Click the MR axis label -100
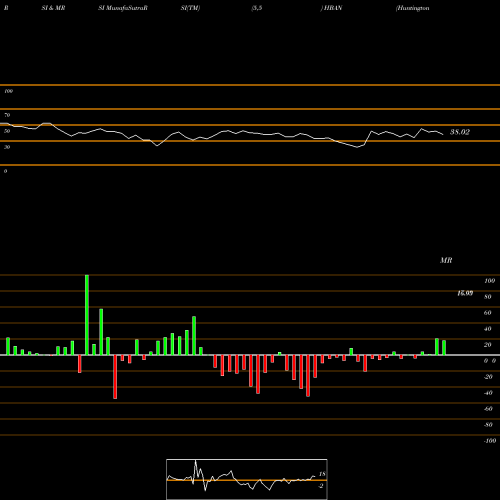The width and height of the screenshot is (500, 500). click(490, 441)
